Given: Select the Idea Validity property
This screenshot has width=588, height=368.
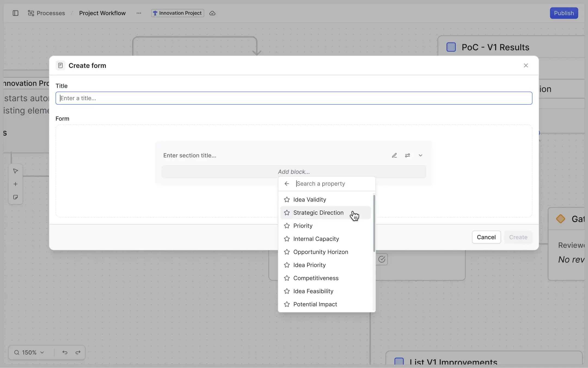Looking at the screenshot, I should (x=326, y=200).
